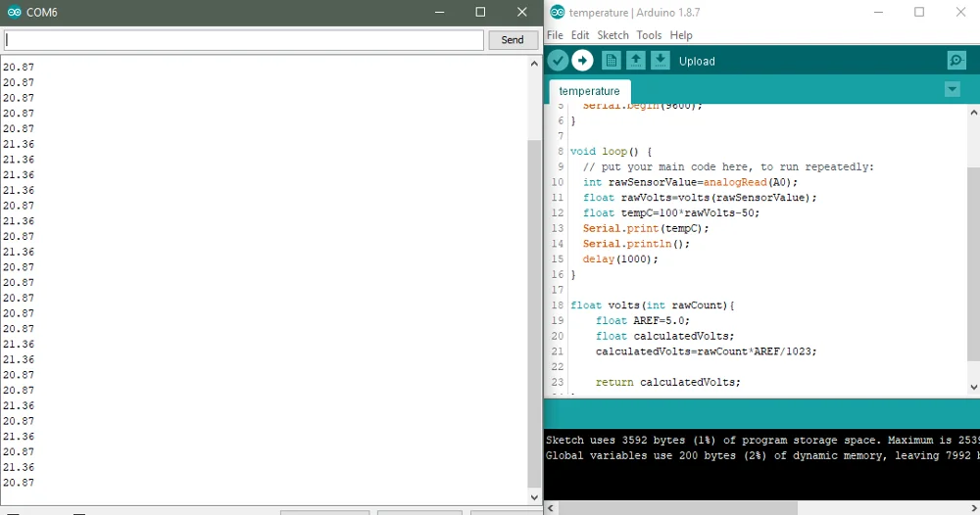Image resolution: width=980 pixels, height=515 pixels.
Task: Open the Tools menu
Action: click(649, 35)
